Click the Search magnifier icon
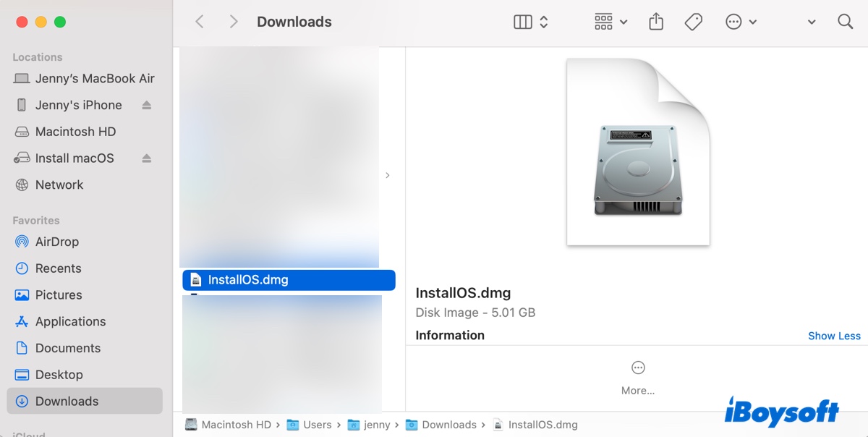The image size is (868, 437). tap(845, 22)
